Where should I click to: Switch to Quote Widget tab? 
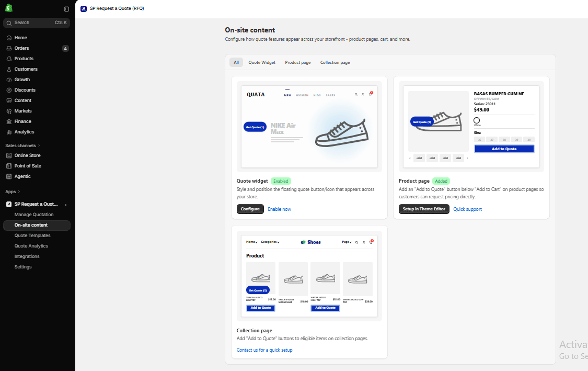pyautogui.click(x=262, y=63)
